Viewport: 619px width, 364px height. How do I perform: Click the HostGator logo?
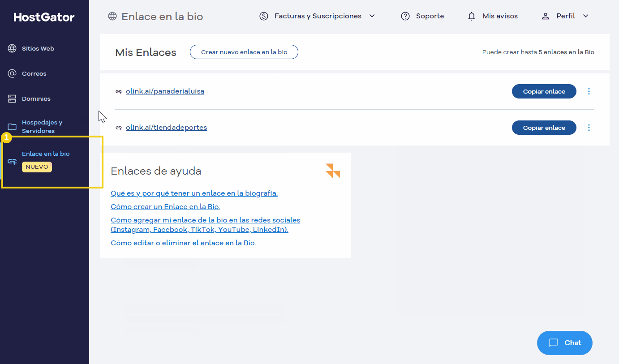point(44,17)
